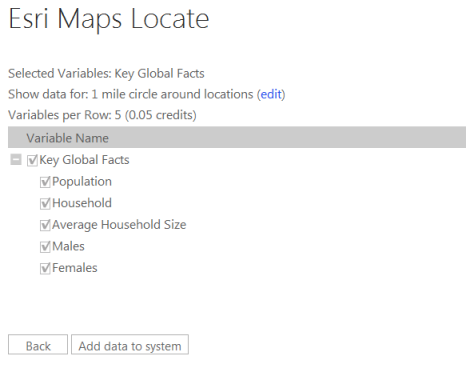This screenshot has width=466, height=368.
Task: Select the Variable Name column header
Action: click(x=237, y=137)
